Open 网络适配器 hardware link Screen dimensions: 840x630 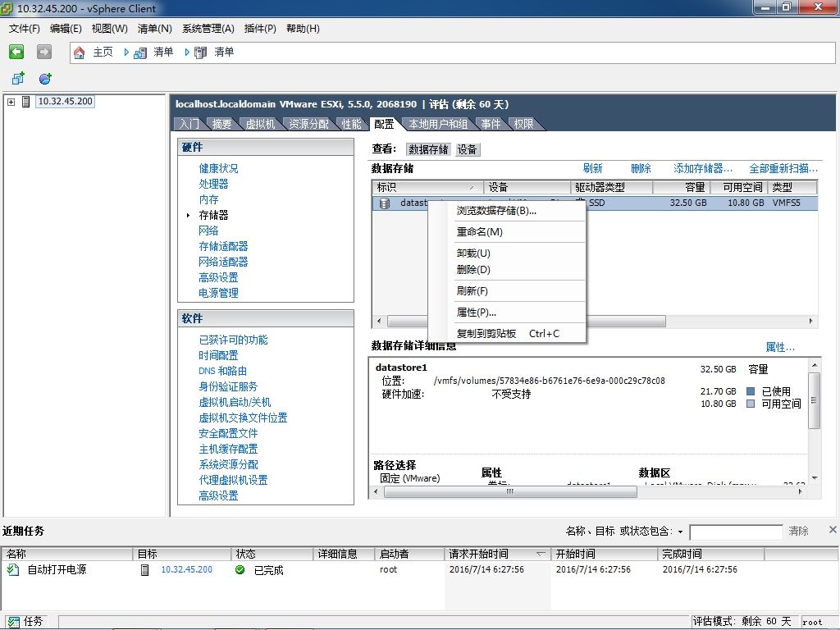223,262
